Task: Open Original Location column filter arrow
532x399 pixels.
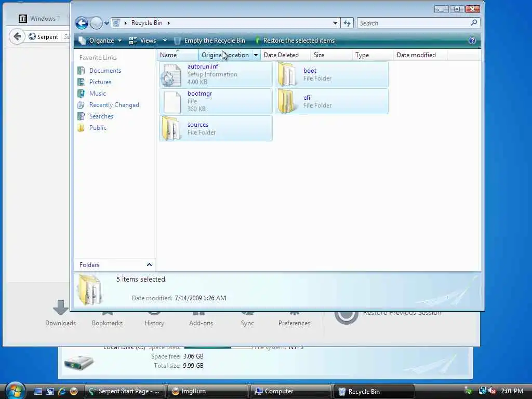Action: pyautogui.click(x=256, y=55)
